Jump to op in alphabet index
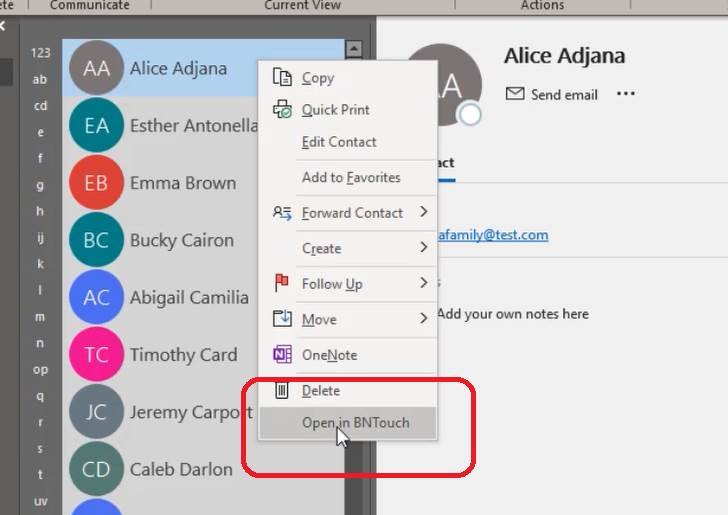The image size is (728, 515). (x=40, y=370)
